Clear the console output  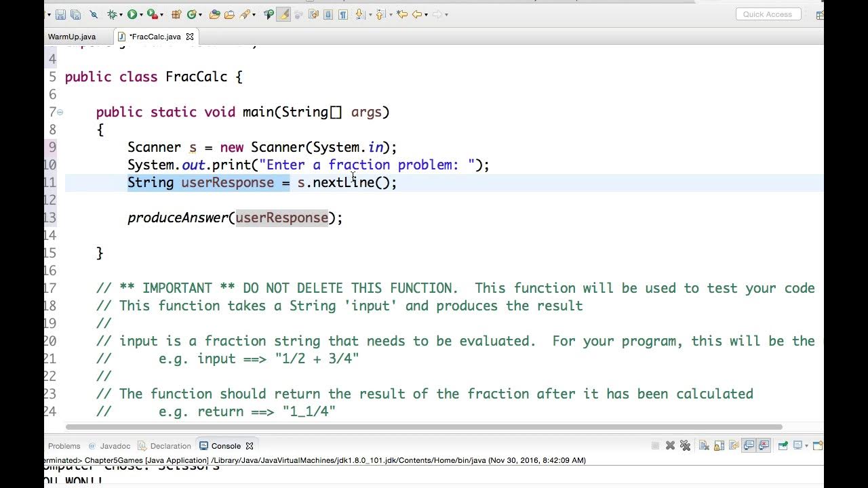[x=704, y=445]
